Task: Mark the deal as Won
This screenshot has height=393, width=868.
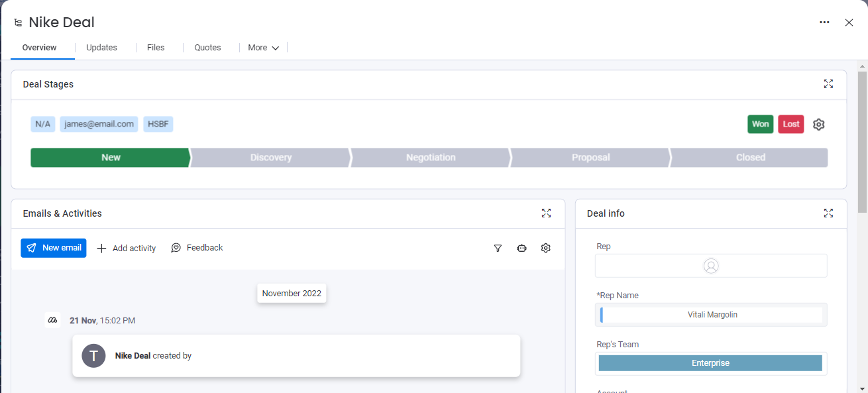Action: 761,125
